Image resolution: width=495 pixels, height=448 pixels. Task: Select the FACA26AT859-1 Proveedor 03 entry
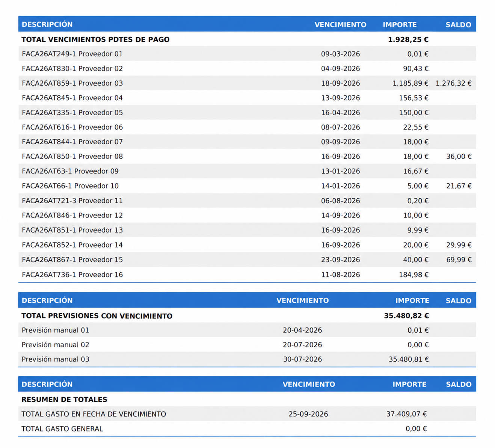click(247, 83)
